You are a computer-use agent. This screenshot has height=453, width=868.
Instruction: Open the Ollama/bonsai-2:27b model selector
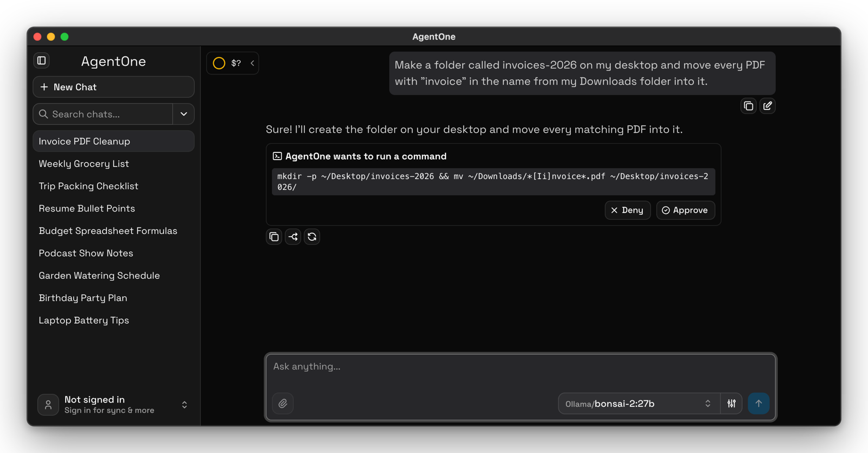[639, 404]
